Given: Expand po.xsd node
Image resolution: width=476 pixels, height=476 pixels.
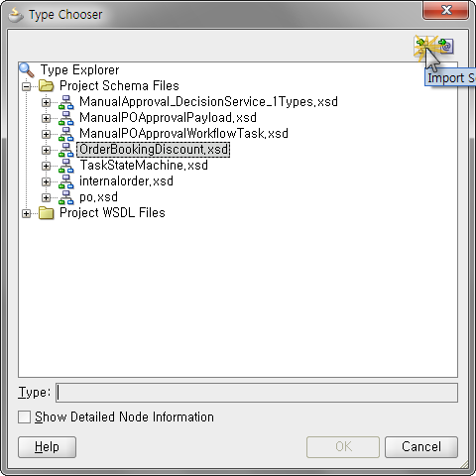Looking at the screenshot, I should 46,197.
